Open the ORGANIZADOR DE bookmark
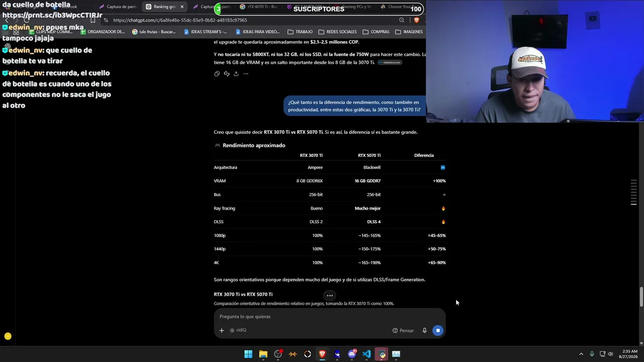644x362 pixels. 102,32
